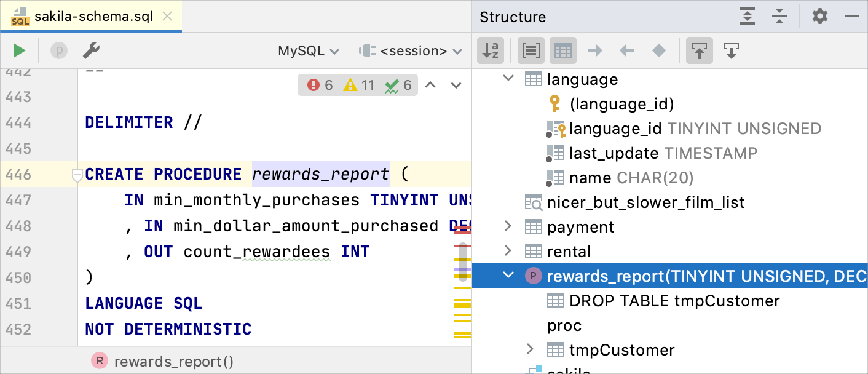Open Structure panel gear options
This screenshot has width=868, height=374.
819,17
